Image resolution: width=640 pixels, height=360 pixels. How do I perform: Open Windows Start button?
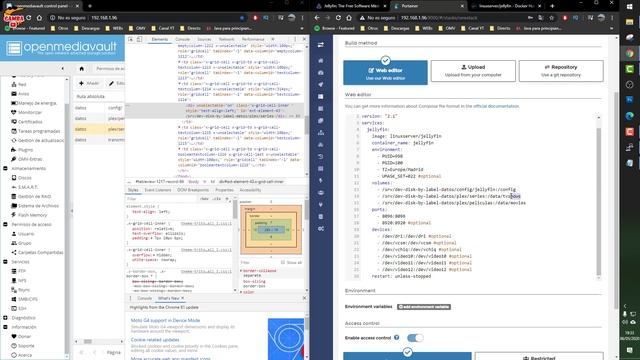(x=630, y=7)
